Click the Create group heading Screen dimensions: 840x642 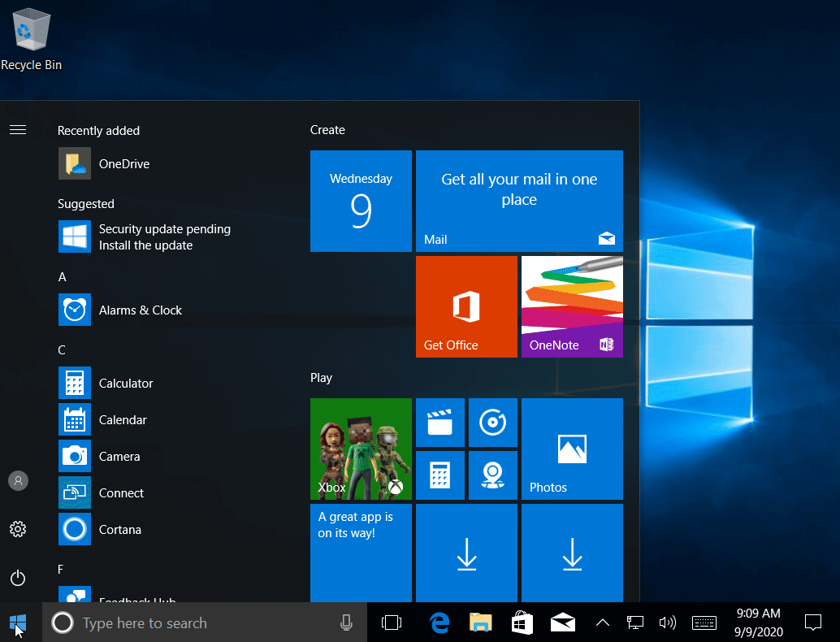tap(327, 130)
